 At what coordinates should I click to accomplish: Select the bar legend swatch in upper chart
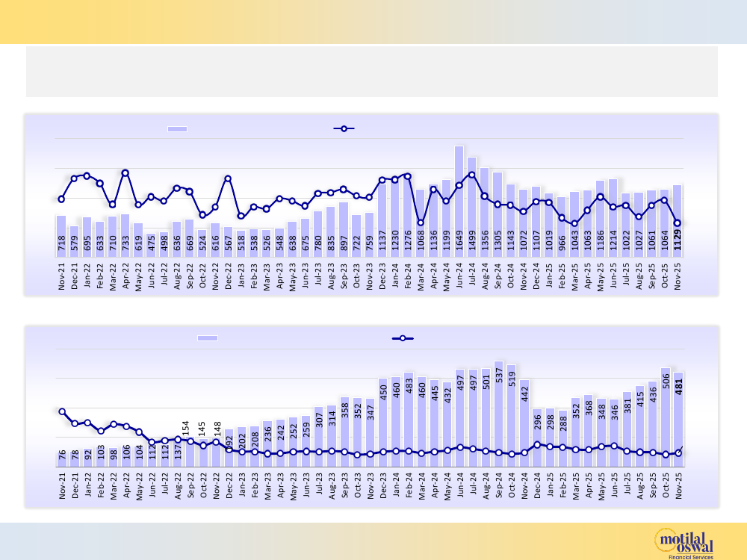click(x=177, y=129)
